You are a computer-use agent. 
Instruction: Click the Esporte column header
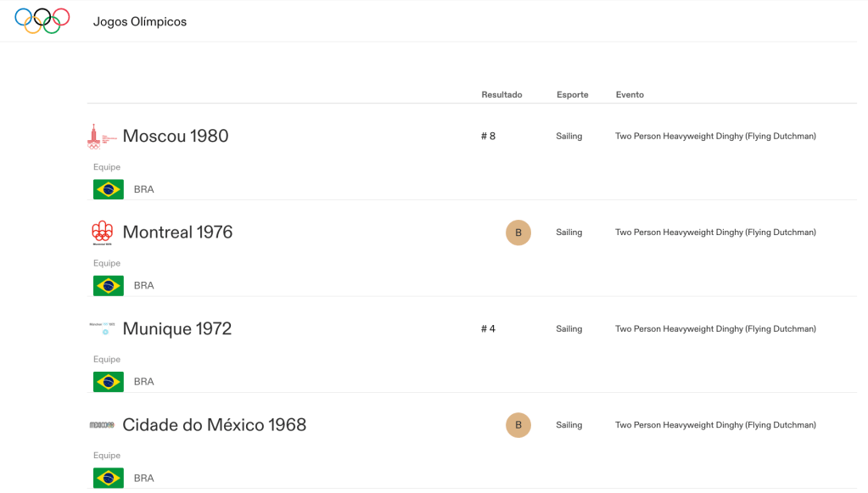click(573, 95)
